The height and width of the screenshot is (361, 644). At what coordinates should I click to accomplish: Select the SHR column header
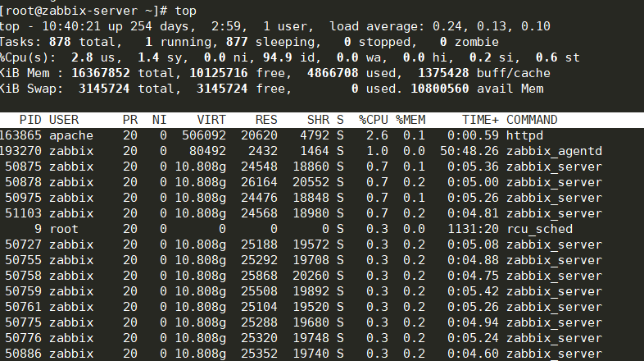[x=318, y=120]
